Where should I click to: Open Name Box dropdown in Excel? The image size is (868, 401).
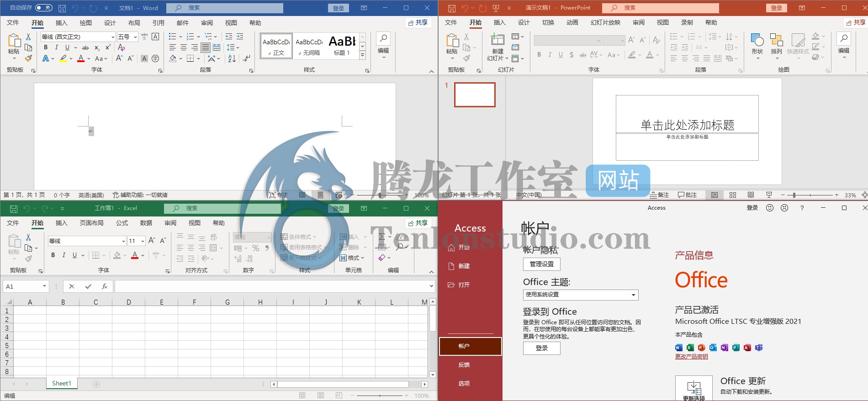click(x=44, y=286)
